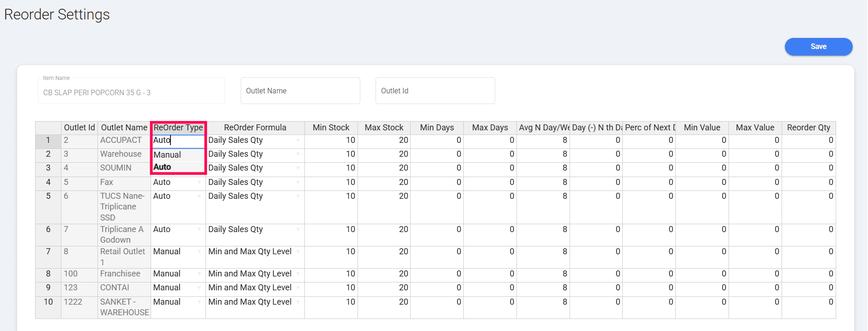
Task: Open ReOrder Formula dropdown for Retail Outlet 1
Action: [x=298, y=252]
